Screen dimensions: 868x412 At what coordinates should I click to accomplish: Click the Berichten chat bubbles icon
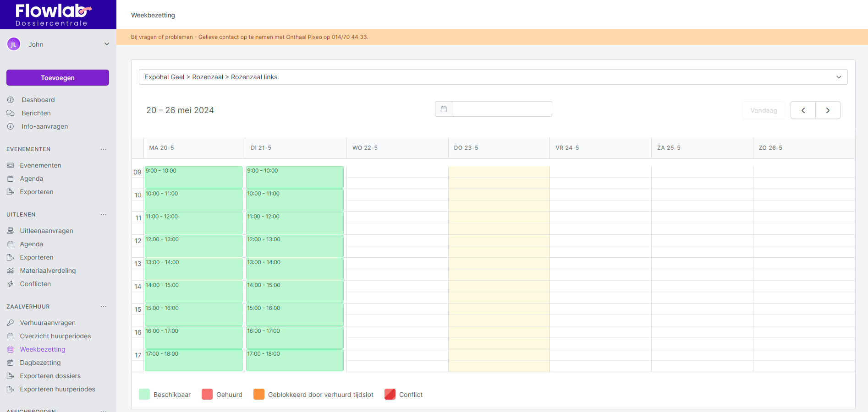11,113
